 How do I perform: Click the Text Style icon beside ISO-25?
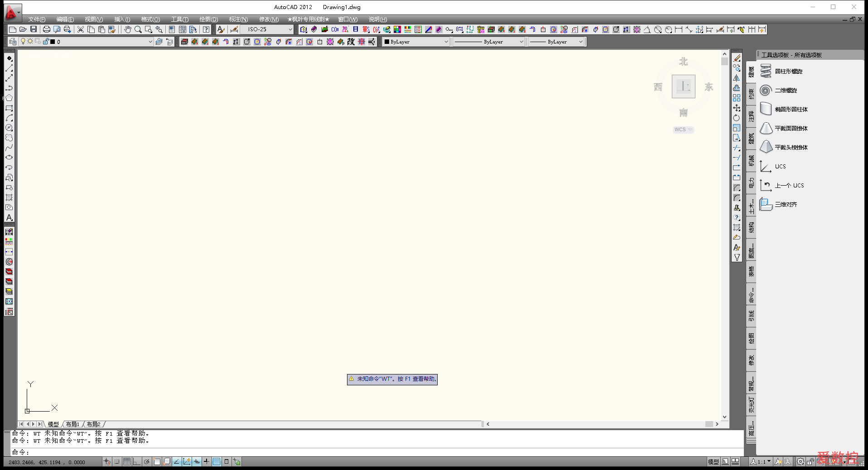(x=221, y=29)
